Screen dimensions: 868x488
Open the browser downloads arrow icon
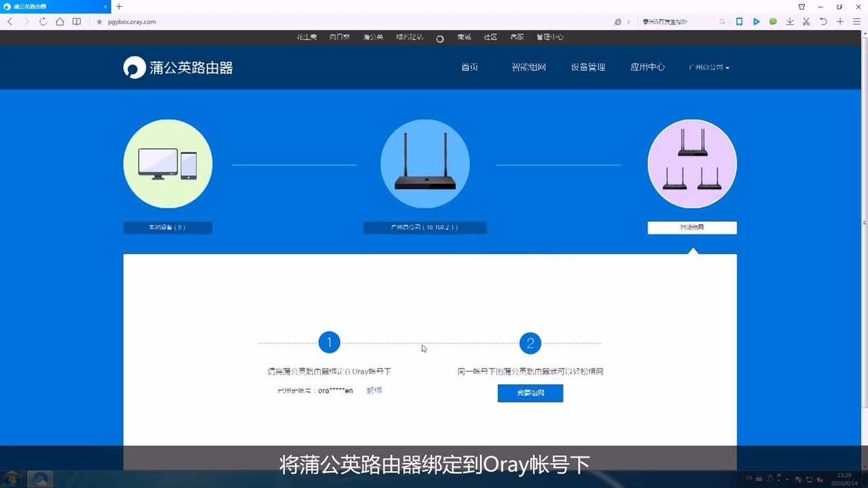pyautogui.click(x=790, y=22)
